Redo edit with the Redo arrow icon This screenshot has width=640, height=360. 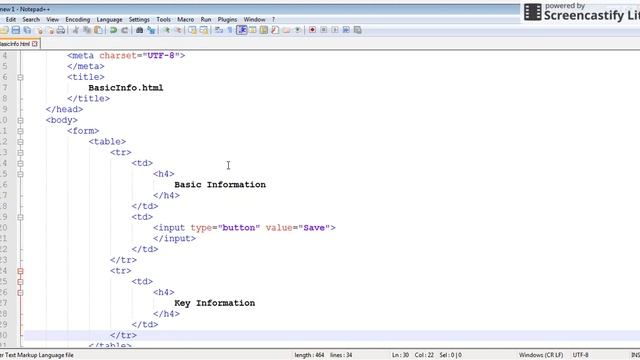pos(125,30)
